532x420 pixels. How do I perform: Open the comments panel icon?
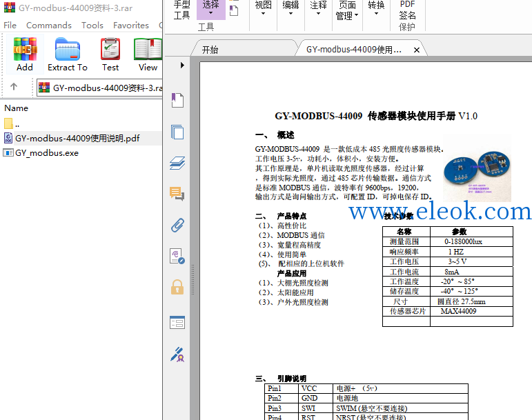click(x=177, y=194)
